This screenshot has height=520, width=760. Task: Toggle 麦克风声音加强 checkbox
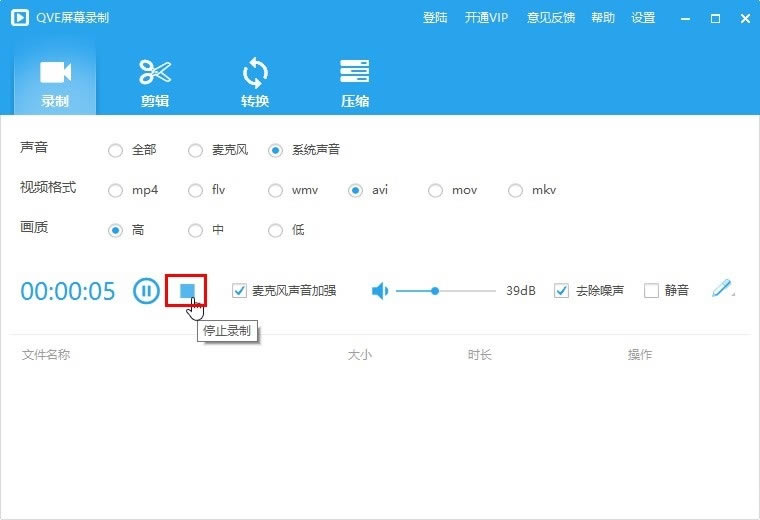click(x=239, y=290)
